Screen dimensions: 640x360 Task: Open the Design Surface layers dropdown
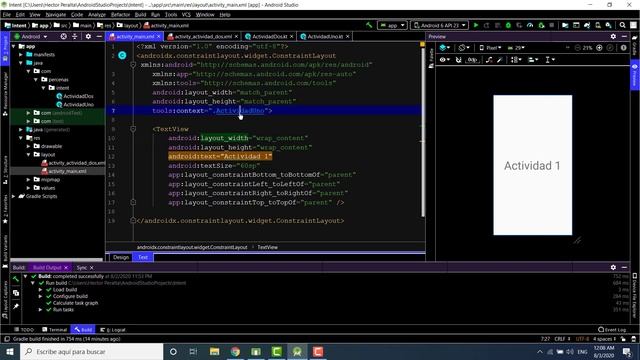click(444, 48)
